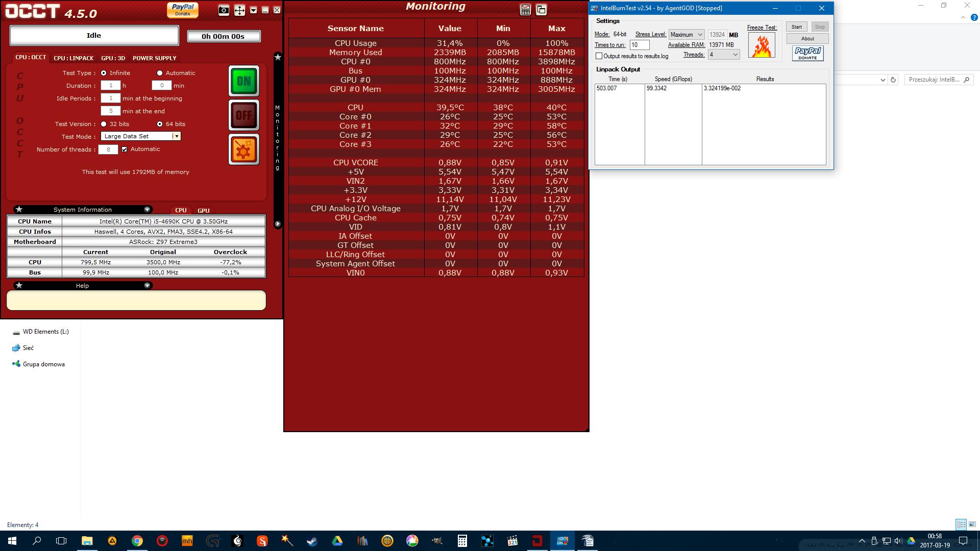Click Monitoring detach windows icon
The image size is (980, 551).
pyautogui.click(x=541, y=10)
